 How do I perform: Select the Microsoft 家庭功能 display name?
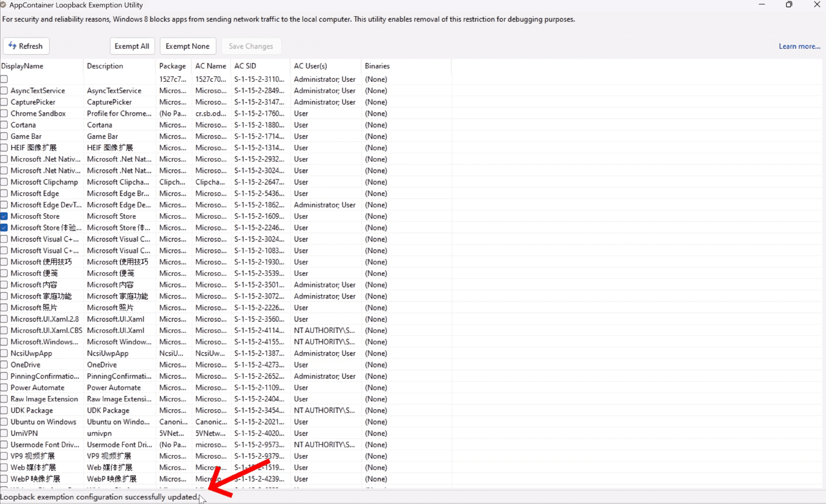[x=41, y=296]
